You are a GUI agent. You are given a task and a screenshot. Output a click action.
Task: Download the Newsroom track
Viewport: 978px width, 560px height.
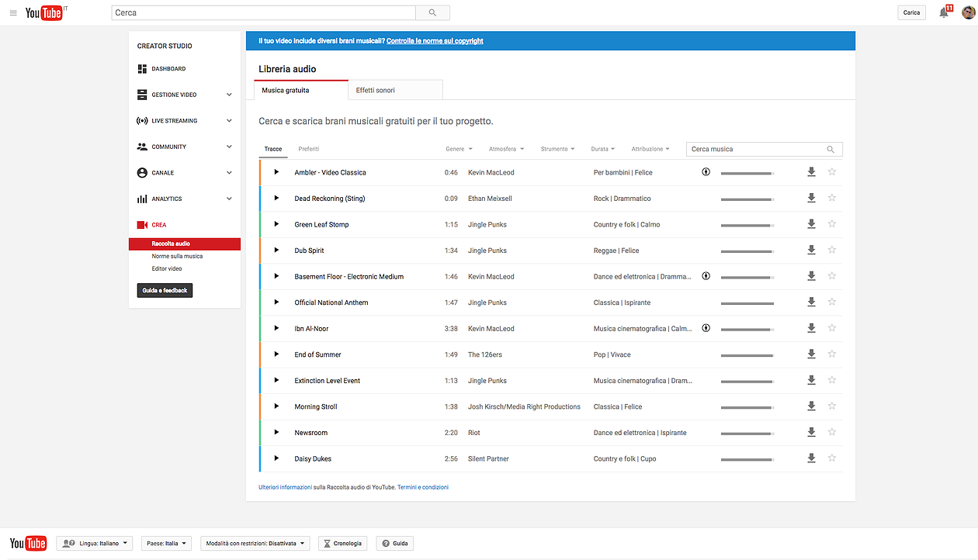(x=811, y=432)
